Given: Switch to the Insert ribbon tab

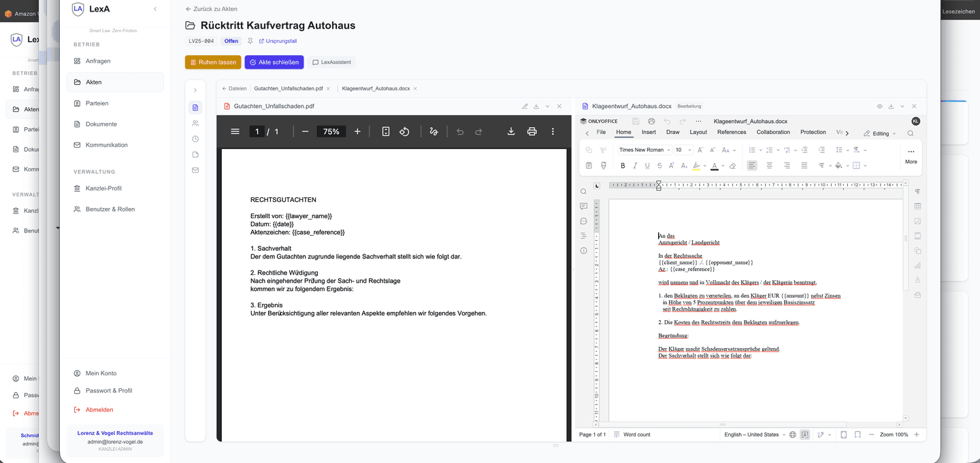Looking at the screenshot, I should pyautogui.click(x=648, y=132).
